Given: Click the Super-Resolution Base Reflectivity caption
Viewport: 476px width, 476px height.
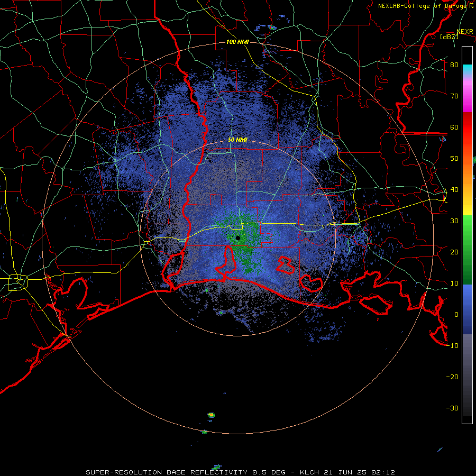Looking at the screenshot, I should pos(240,472).
